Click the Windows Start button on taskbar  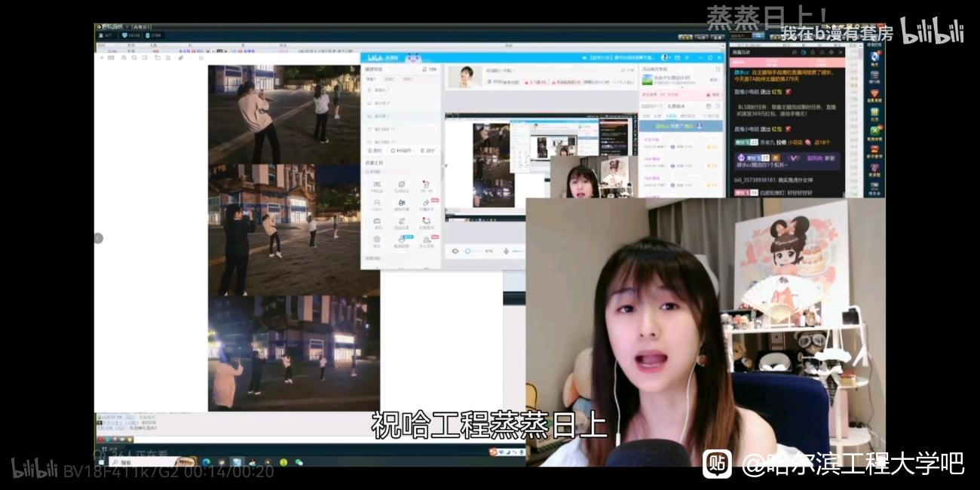tap(101, 461)
